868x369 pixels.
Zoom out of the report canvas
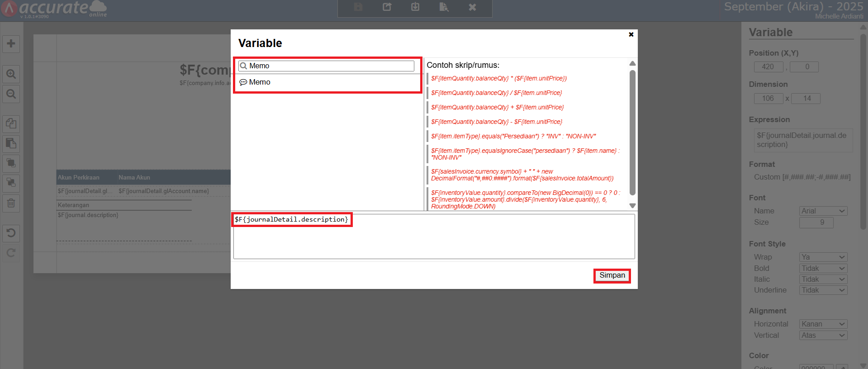click(11, 94)
